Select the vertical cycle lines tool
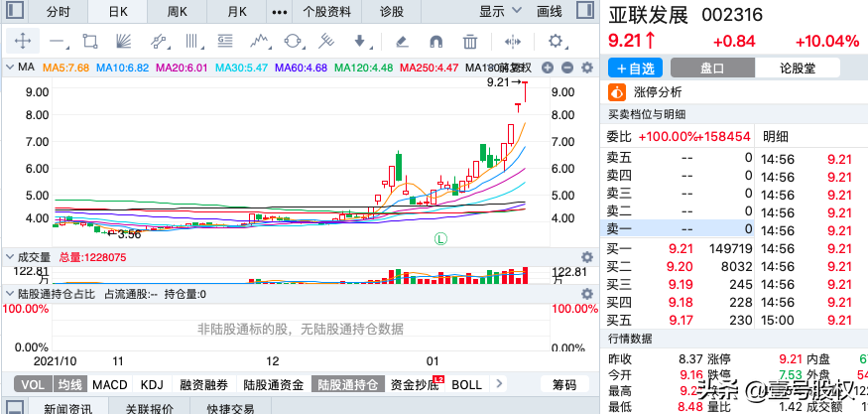Image resolution: width=868 pixels, height=414 pixels. [191, 41]
